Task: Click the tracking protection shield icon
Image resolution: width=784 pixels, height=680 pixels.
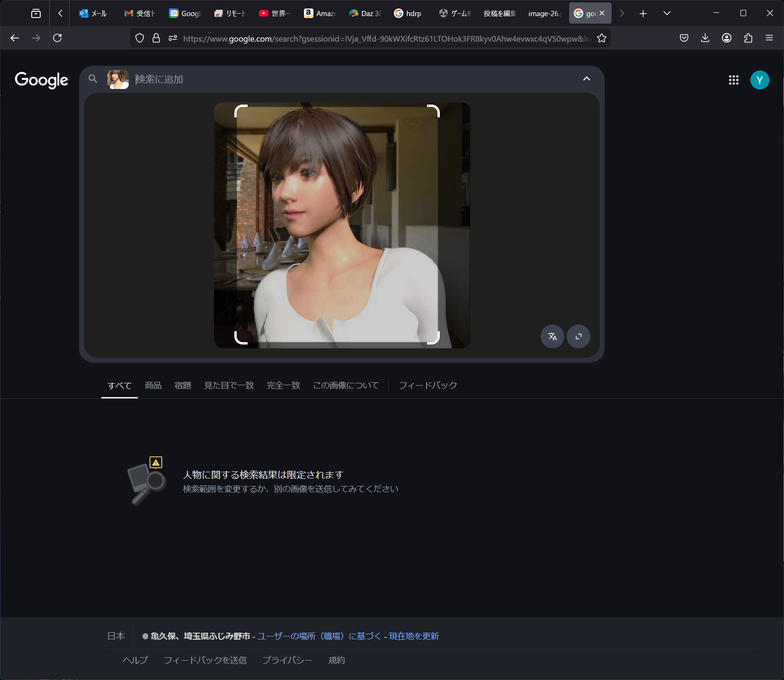Action: 140,38
